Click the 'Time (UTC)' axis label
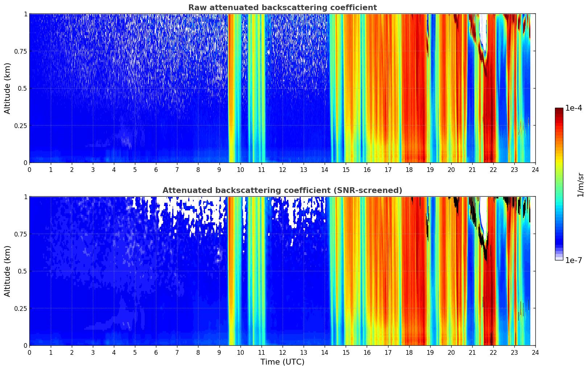 pos(282,362)
